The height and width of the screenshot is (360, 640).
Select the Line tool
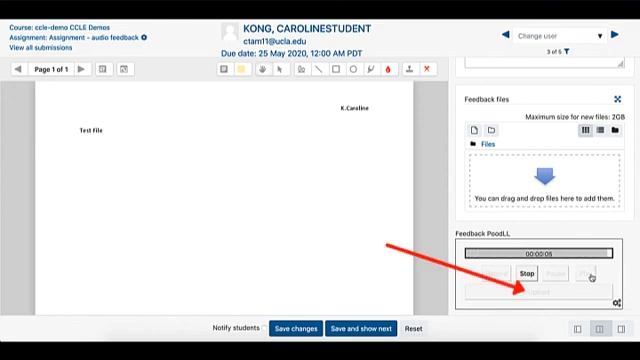tap(318, 69)
